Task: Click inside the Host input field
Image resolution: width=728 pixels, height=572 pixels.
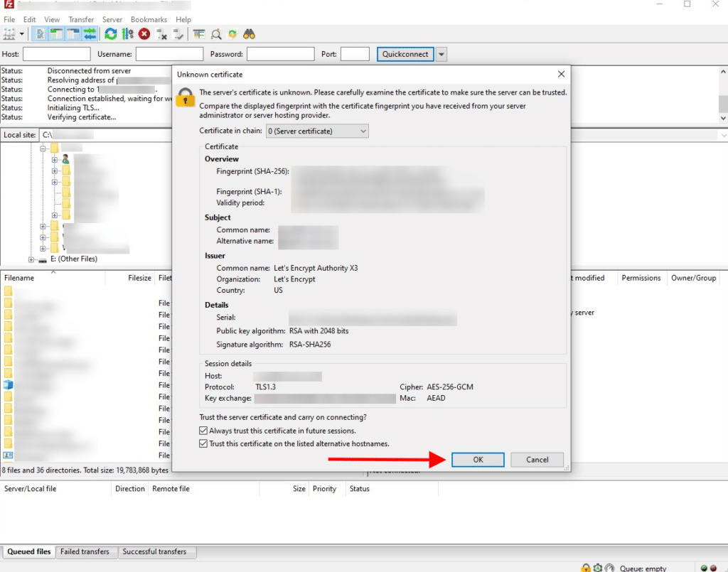Action: 56,54
